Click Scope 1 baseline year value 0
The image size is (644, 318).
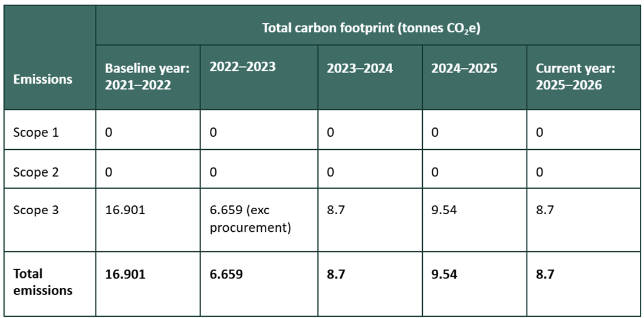tap(109, 133)
